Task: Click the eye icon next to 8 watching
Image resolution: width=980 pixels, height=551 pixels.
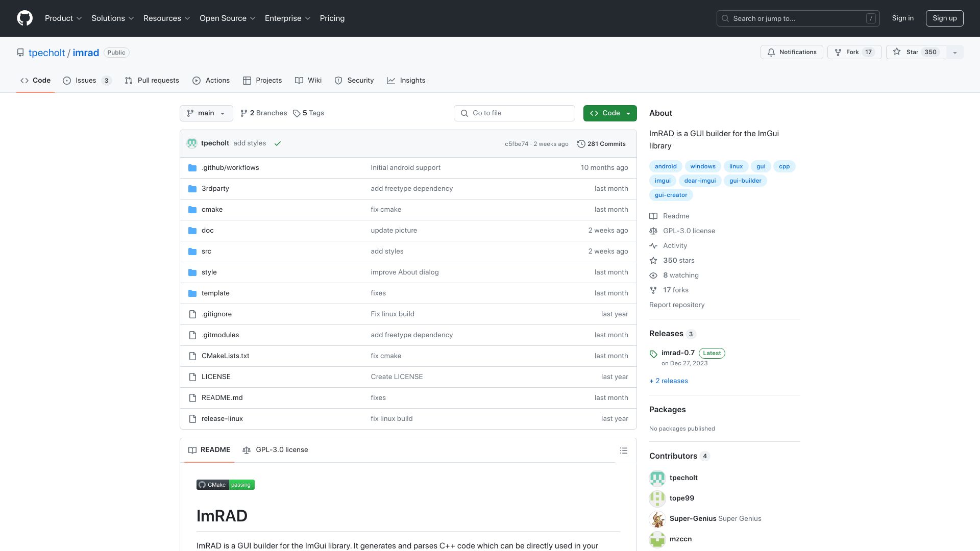Action: click(653, 275)
